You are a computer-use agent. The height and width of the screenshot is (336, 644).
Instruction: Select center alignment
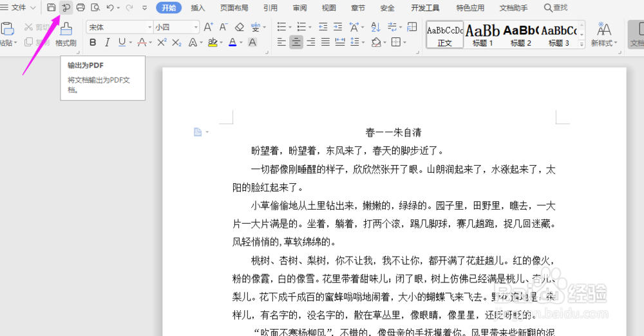tap(296, 42)
